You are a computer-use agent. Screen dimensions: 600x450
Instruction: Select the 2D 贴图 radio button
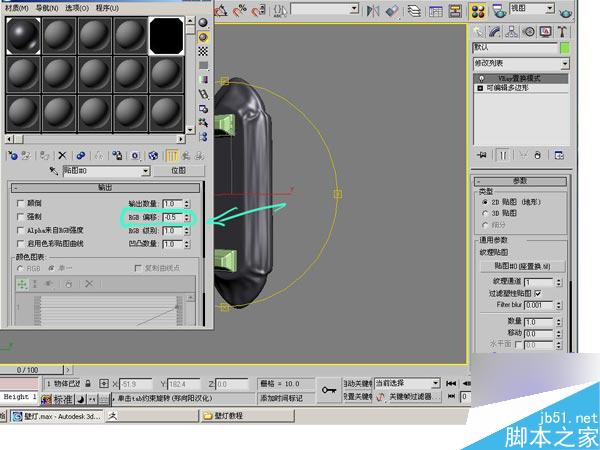485,202
